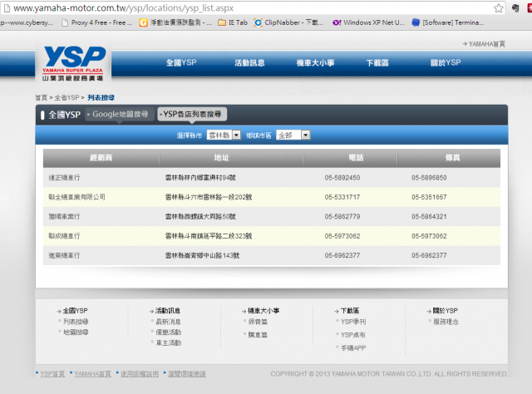Open footer link 車主活動
532x394 pixels.
pyautogui.click(x=168, y=343)
